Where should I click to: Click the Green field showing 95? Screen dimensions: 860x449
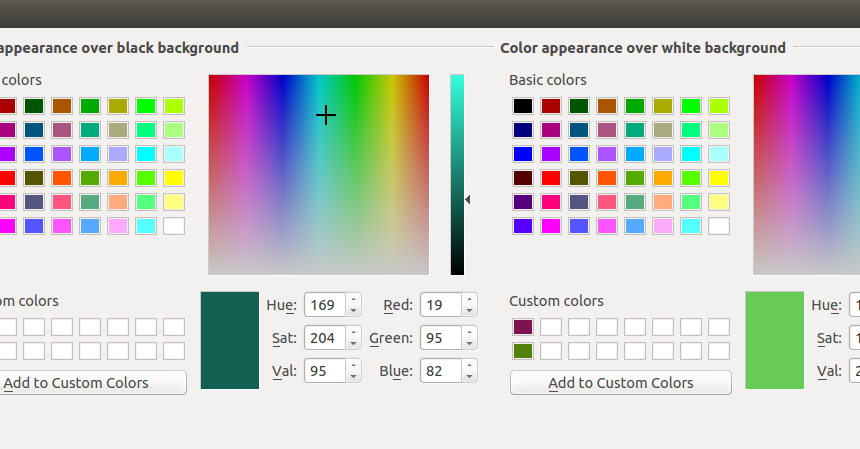(441, 338)
